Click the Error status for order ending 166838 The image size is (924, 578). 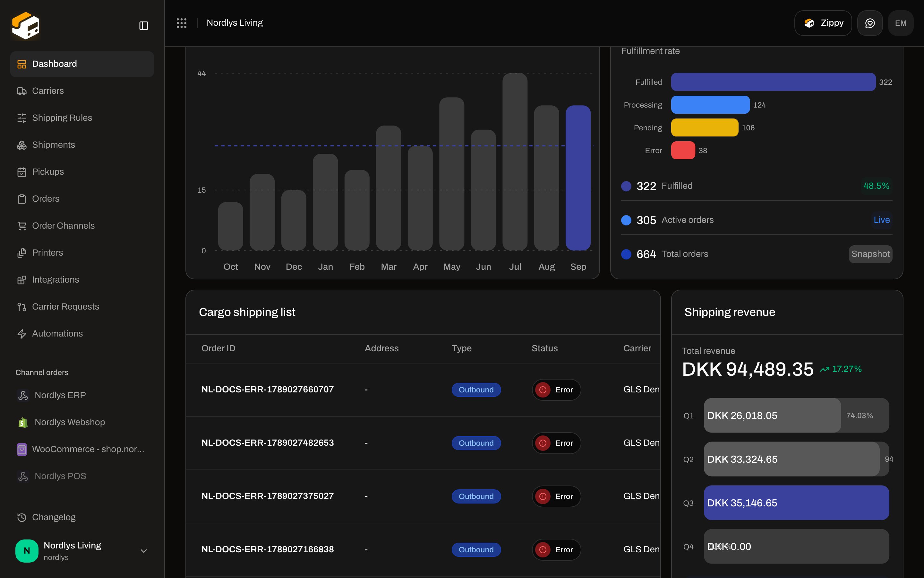point(556,550)
